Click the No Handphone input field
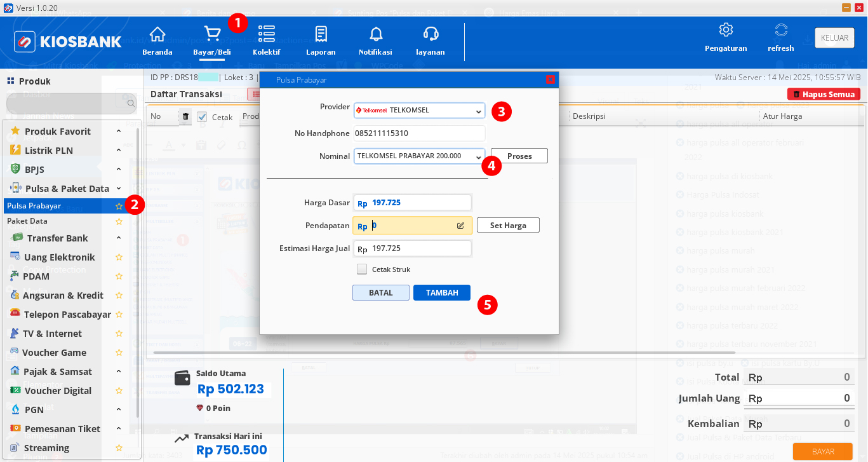The width and height of the screenshot is (868, 462). point(418,133)
